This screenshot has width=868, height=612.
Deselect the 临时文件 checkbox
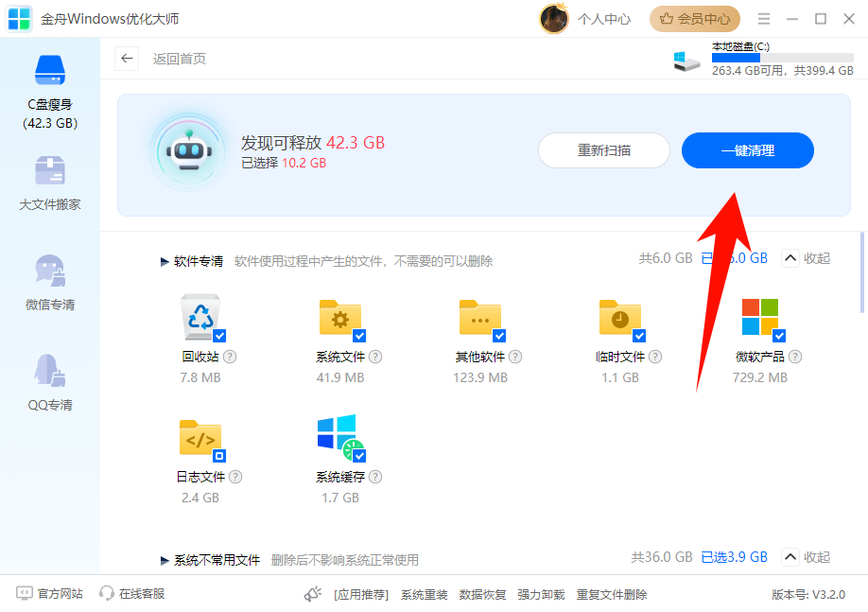pyautogui.click(x=640, y=336)
